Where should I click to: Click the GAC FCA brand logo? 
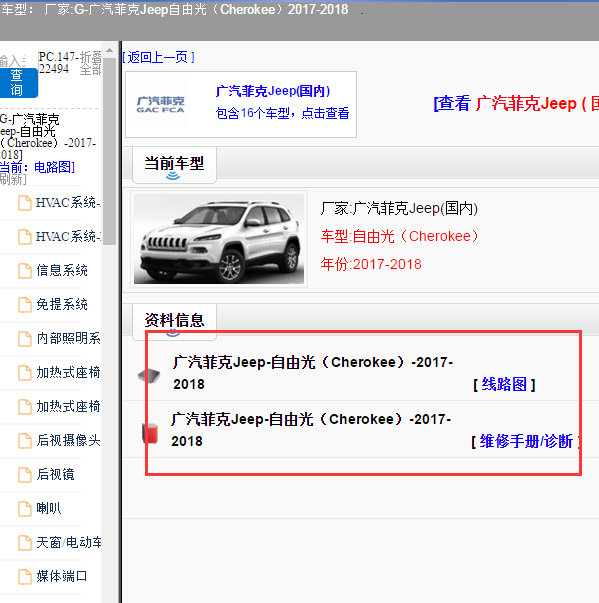[160, 104]
